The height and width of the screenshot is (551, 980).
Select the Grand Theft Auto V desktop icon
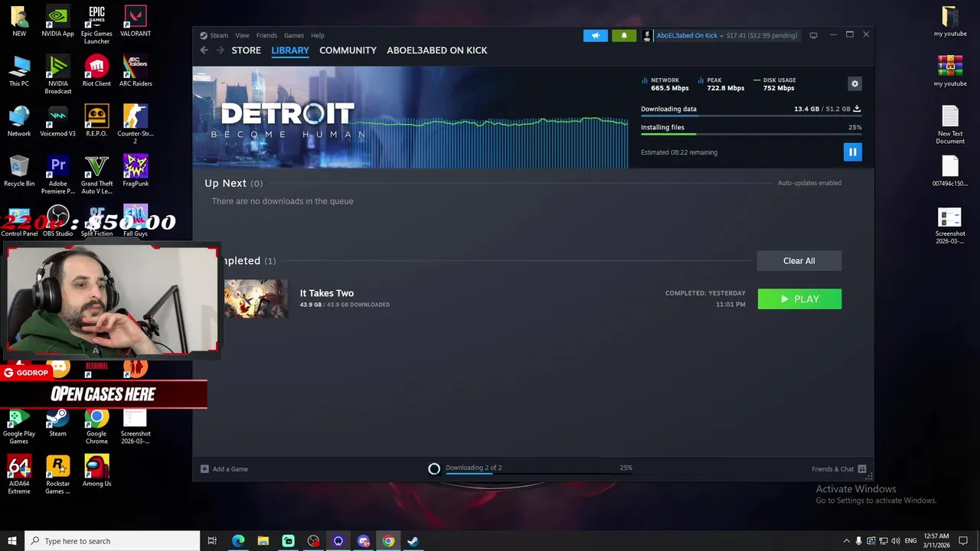pyautogui.click(x=96, y=174)
